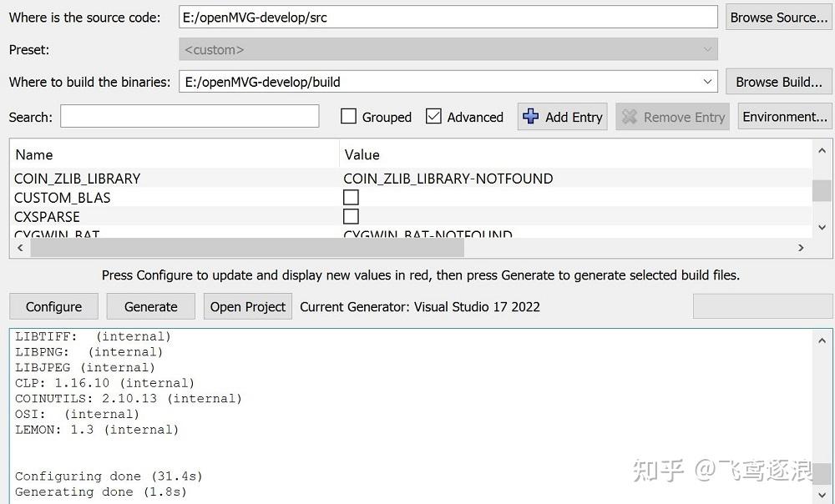Open the Preset dropdown

(x=708, y=49)
